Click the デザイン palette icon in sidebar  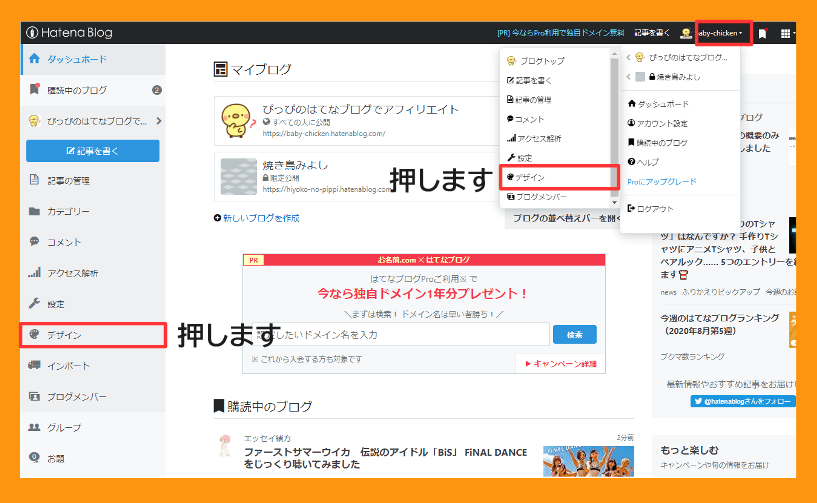pos(34,334)
